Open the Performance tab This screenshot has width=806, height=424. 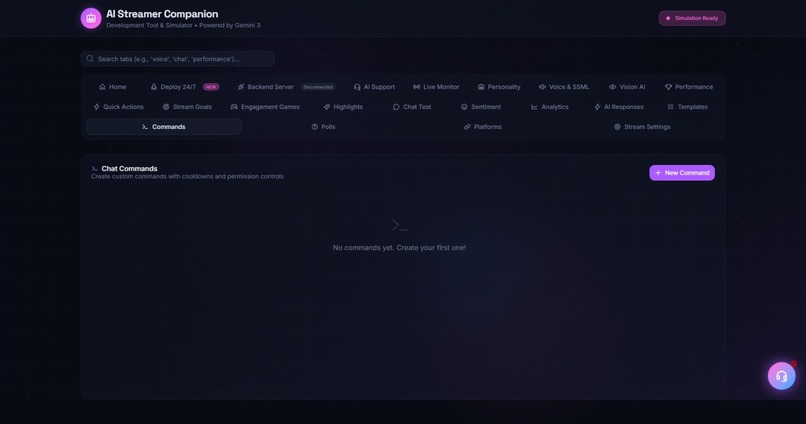point(689,87)
